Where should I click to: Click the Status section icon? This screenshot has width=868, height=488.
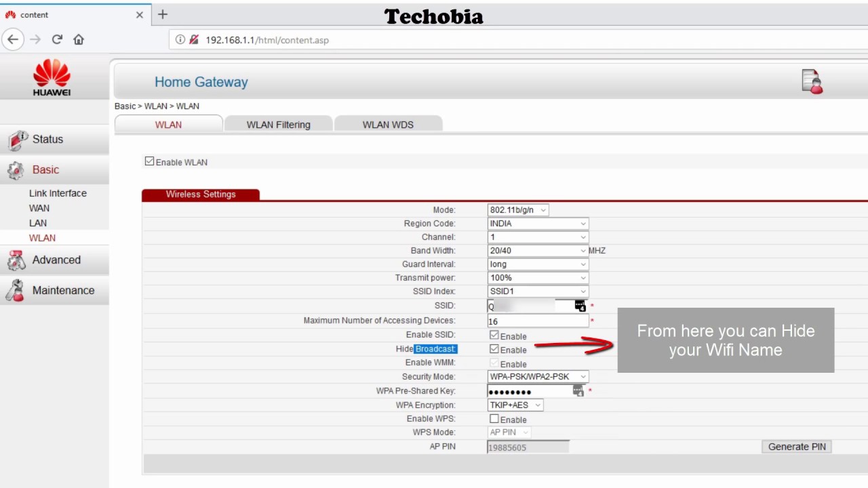coord(17,140)
